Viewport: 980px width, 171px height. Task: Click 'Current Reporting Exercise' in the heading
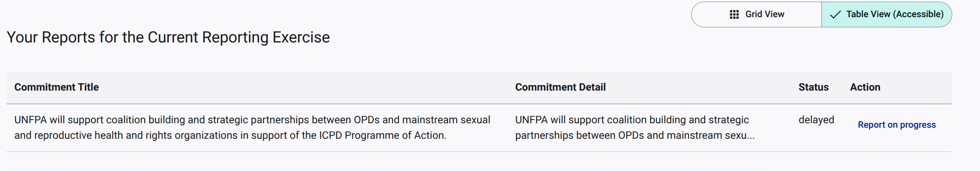point(238,37)
